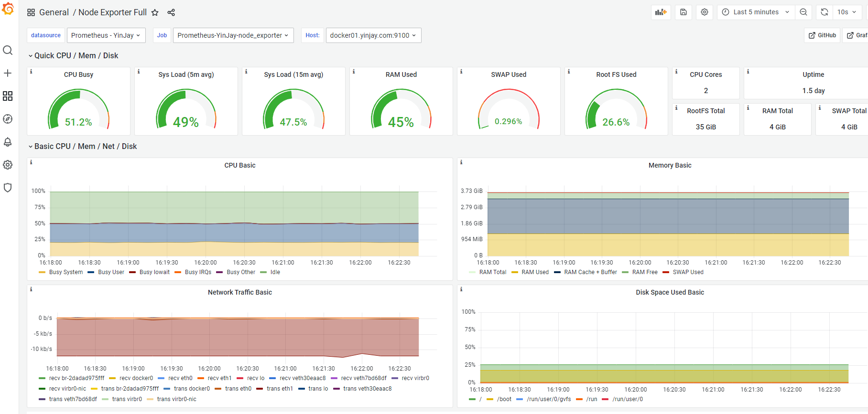Open the Memory Basic panel title menu
Viewport: 868px width, 414px height.
670,165
